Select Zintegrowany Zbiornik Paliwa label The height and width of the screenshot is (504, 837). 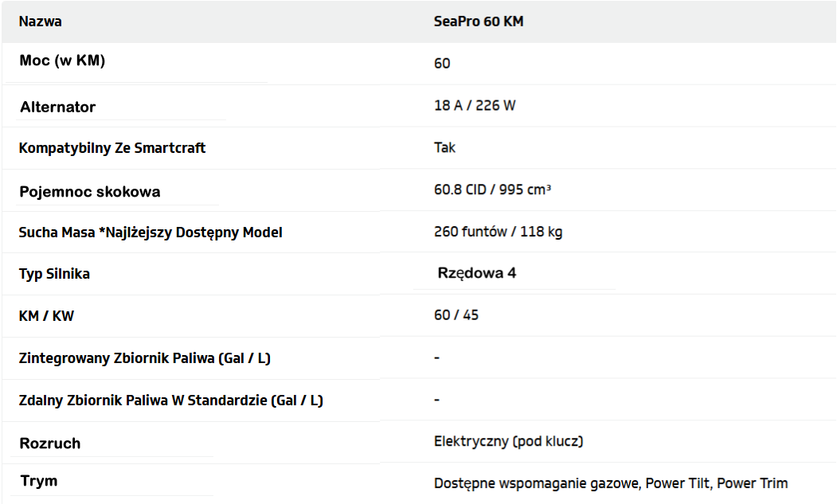pos(144,358)
